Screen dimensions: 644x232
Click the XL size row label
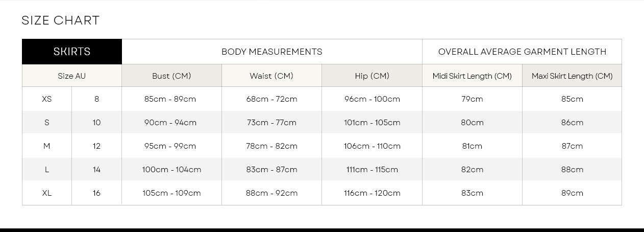pos(46,193)
